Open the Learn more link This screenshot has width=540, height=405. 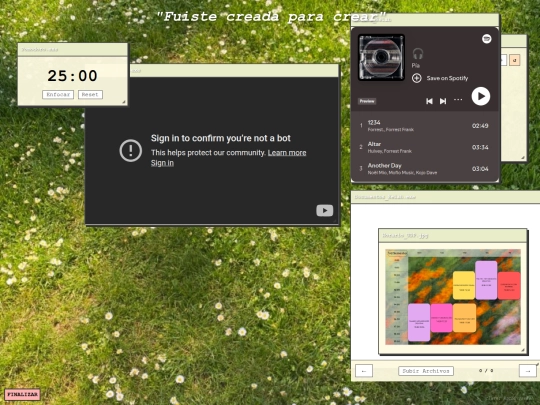tap(287, 153)
